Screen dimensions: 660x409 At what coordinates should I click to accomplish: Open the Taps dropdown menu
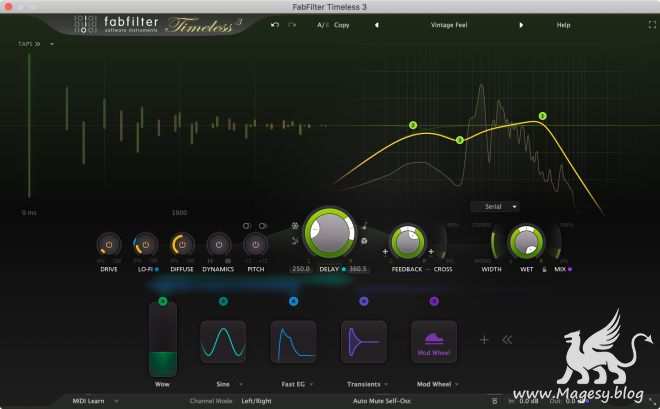click(52, 44)
